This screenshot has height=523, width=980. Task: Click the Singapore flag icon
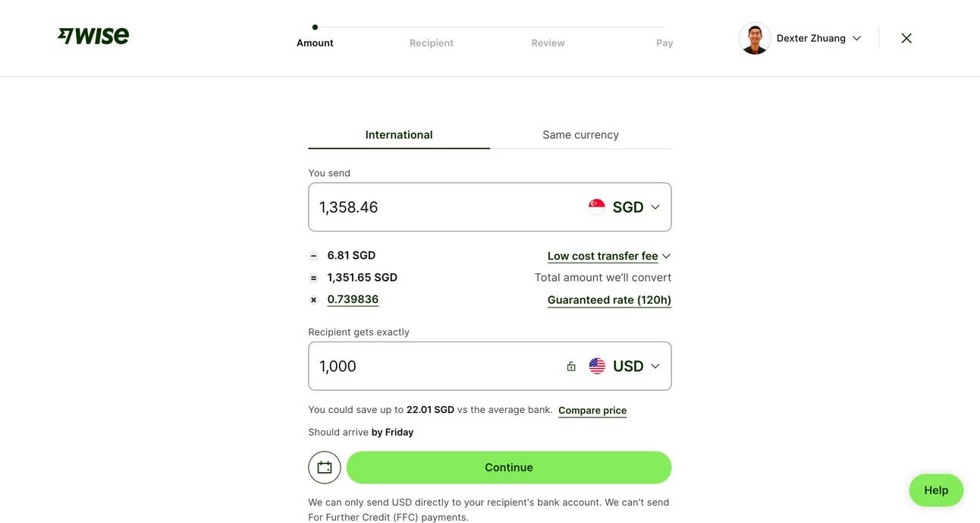point(597,207)
